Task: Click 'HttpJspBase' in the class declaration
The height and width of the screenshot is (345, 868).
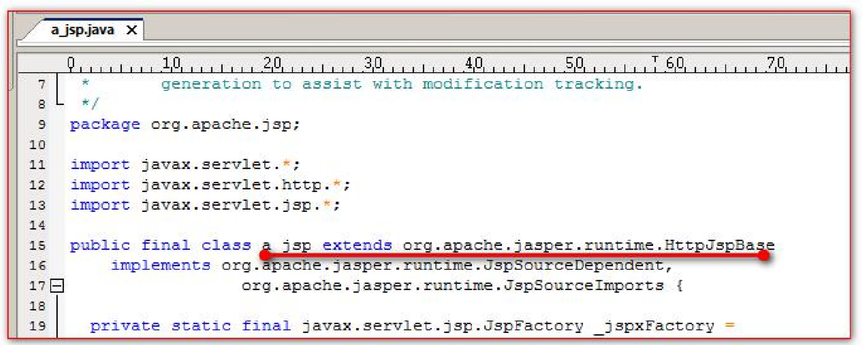Action: pyautogui.click(x=719, y=245)
